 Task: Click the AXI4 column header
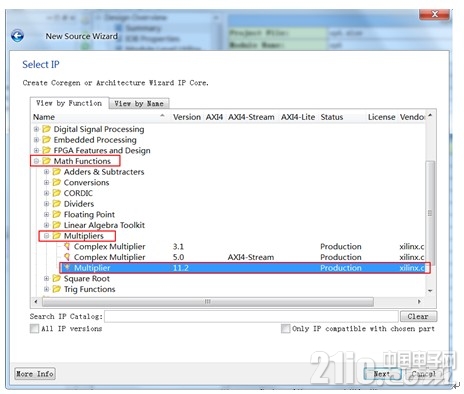(x=214, y=117)
